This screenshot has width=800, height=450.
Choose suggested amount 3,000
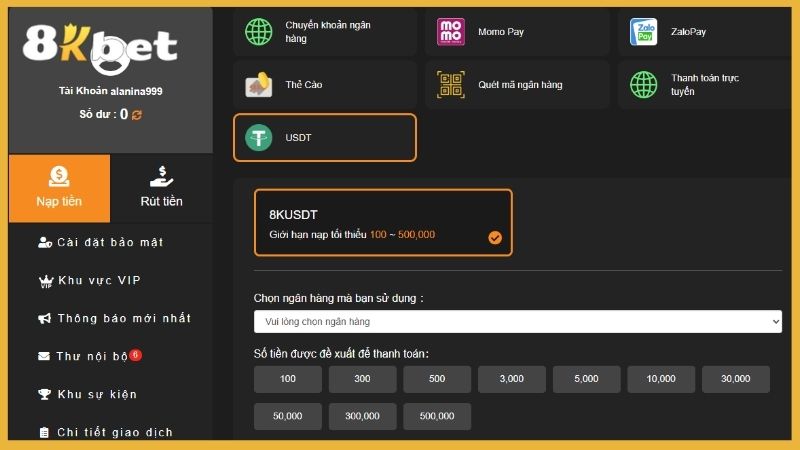click(512, 379)
